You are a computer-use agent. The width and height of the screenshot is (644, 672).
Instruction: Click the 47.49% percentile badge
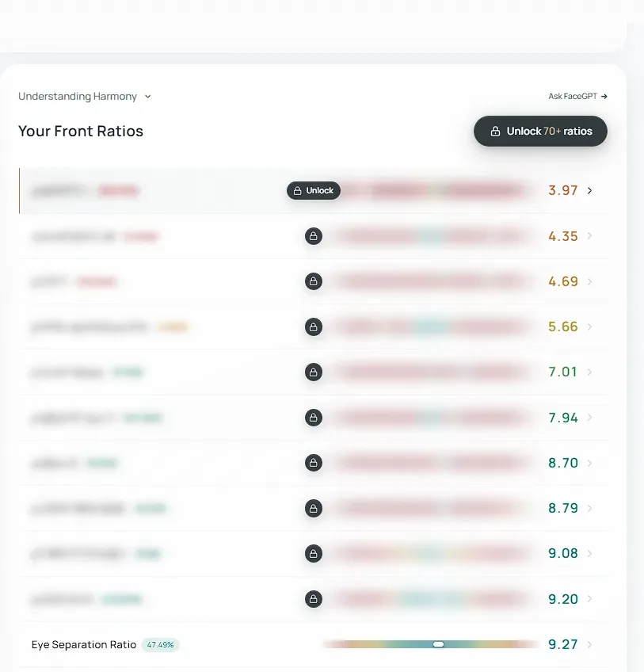pos(160,644)
